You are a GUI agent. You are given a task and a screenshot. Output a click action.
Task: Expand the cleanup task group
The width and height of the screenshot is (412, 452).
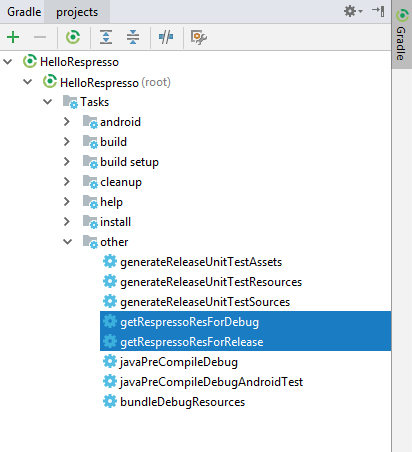click(x=67, y=182)
